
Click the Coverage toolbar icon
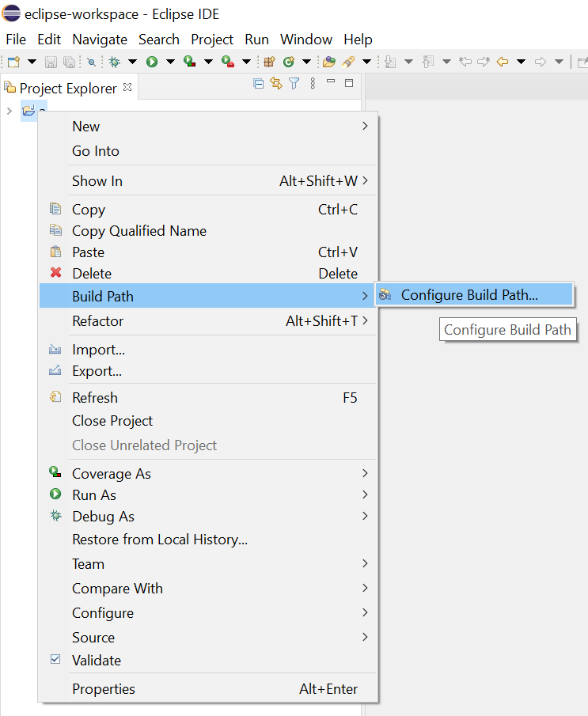click(190, 62)
